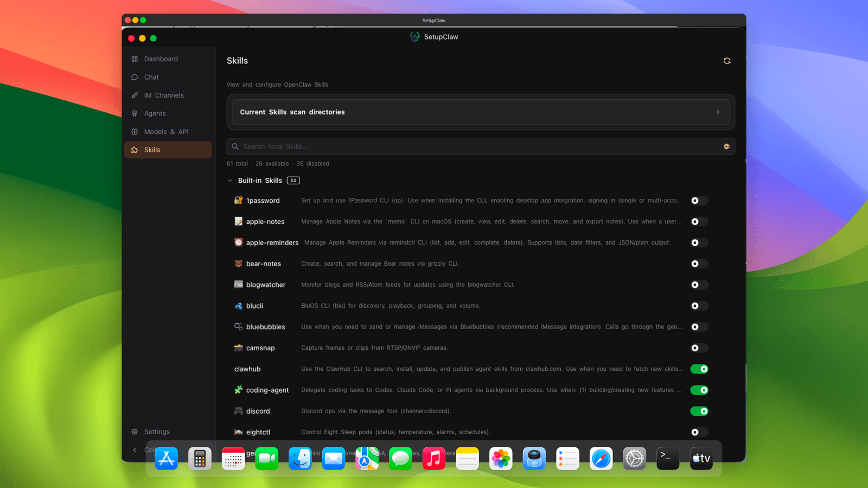The image size is (868, 488).
Task: Open Music from the dock
Action: [434, 459]
